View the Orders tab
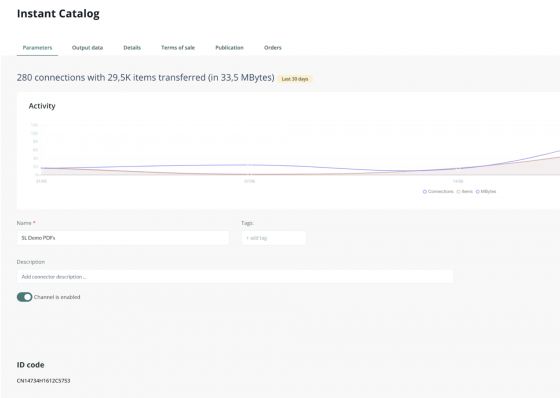Viewport: 560px width, 398px height. [273, 48]
